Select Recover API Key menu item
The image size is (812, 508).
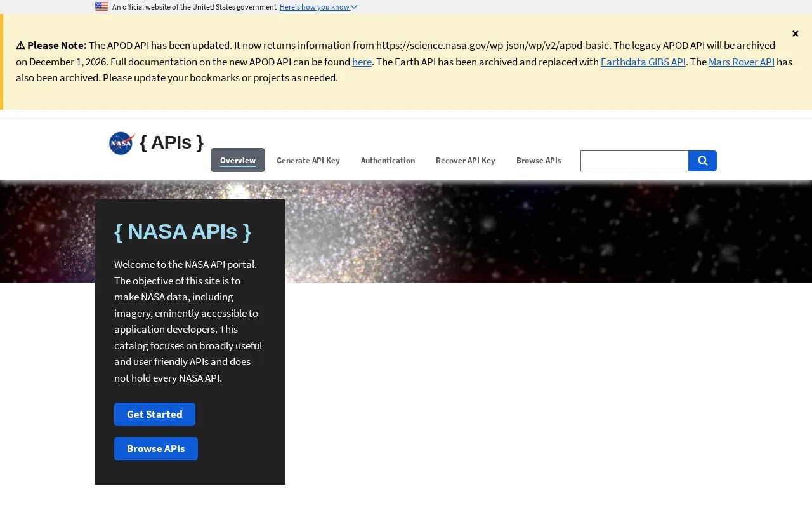[466, 160]
